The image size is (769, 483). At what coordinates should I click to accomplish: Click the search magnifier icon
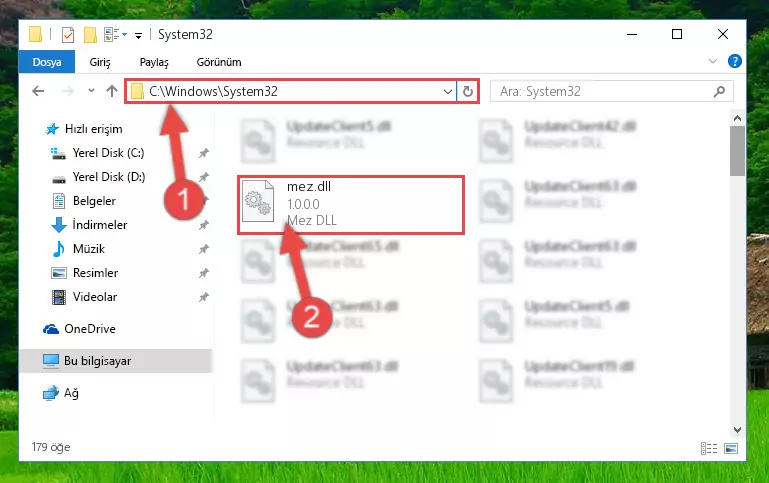point(719,91)
